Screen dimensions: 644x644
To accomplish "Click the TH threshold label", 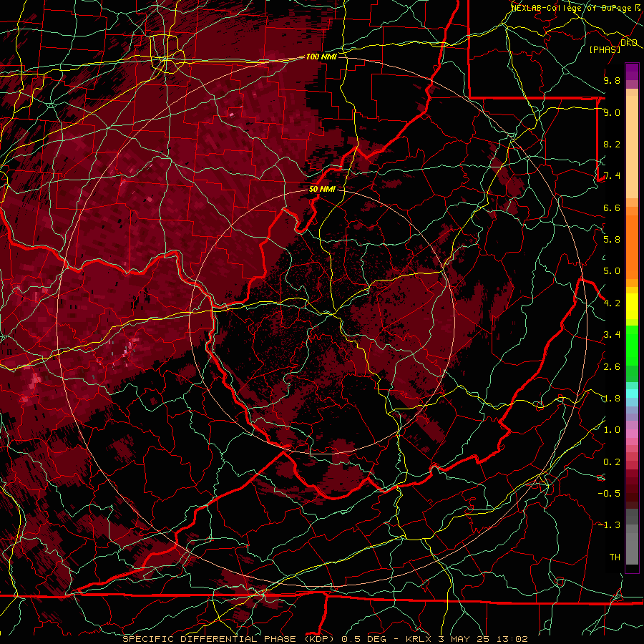I will 615,557.
